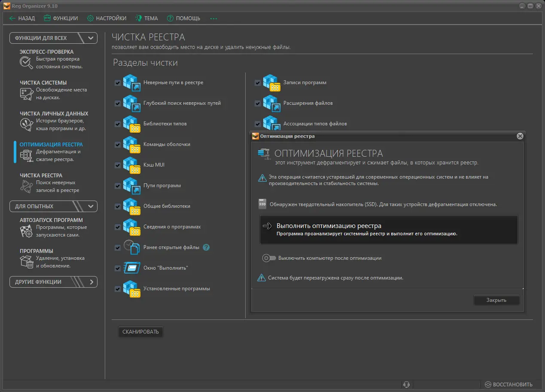The height and width of the screenshot is (392, 545).
Task: Open the 'Помощь' menu
Action: pos(184,18)
